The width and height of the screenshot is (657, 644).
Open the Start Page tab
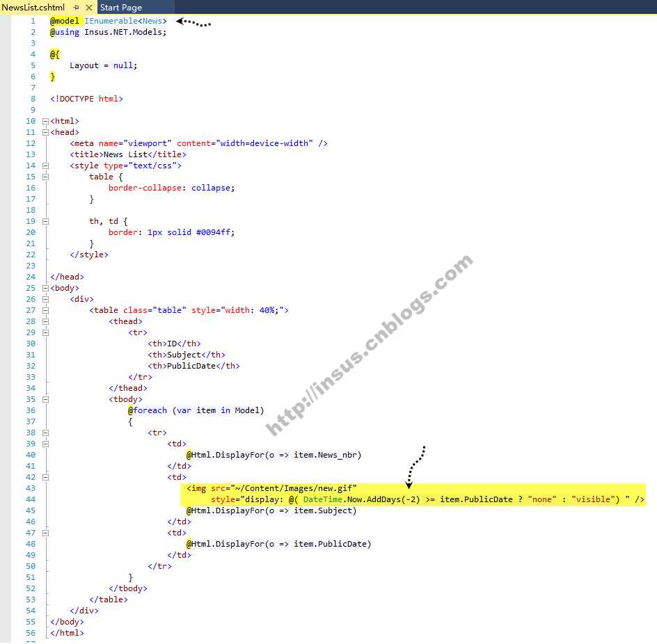click(x=121, y=8)
